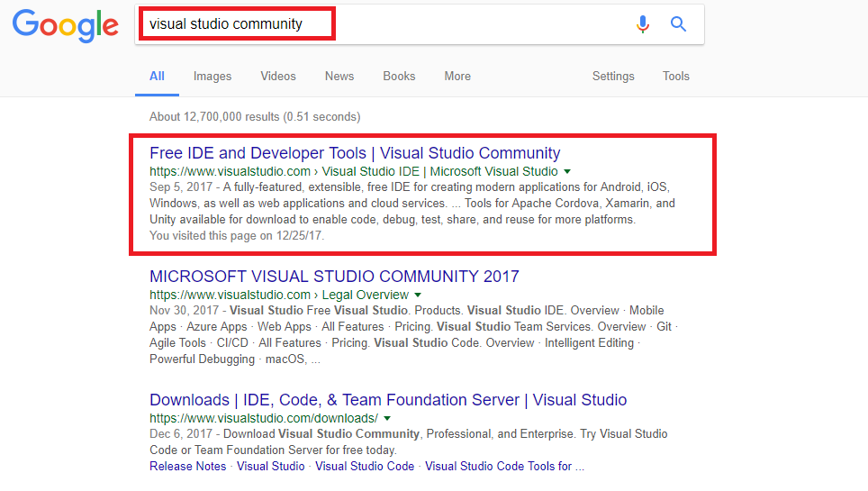
Task: Open the 'Visual Studio Code Tools for ...' sitelink
Action: coord(504,466)
